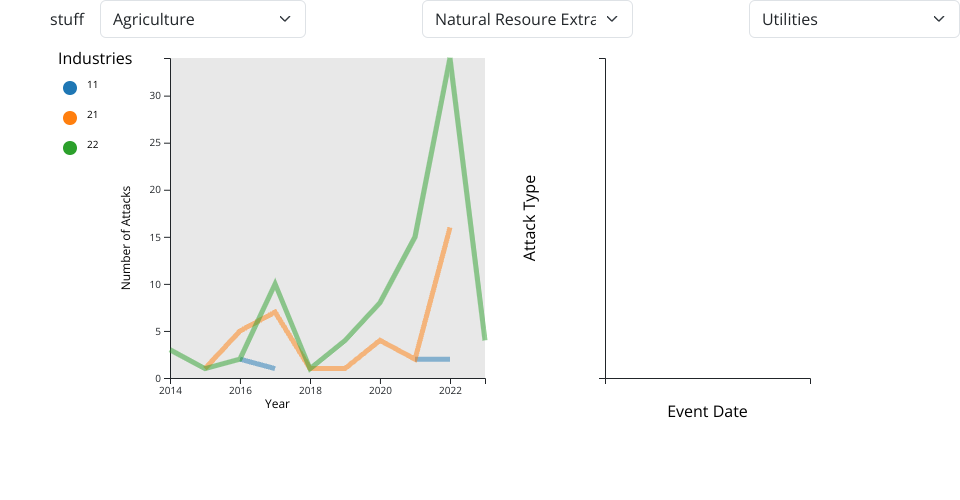The width and height of the screenshot is (960, 500).
Task: Select the legend label text "11"
Action: (92, 85)
